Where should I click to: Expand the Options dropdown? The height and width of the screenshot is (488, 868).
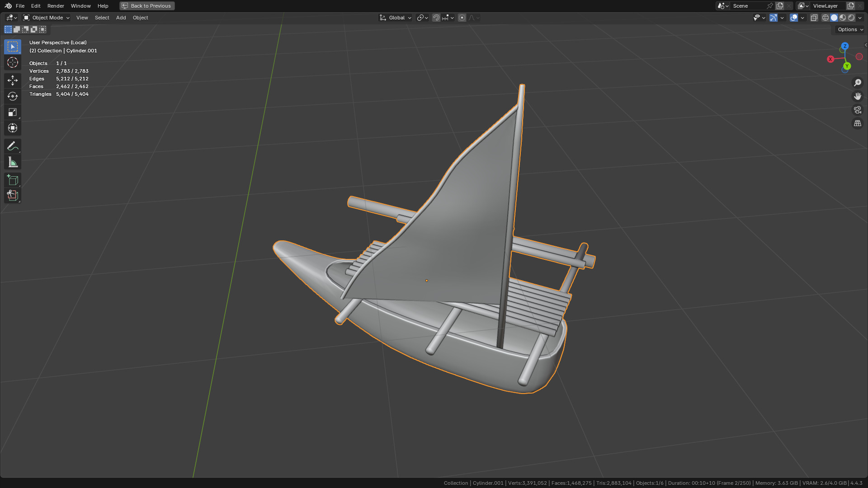click(850, 29)
